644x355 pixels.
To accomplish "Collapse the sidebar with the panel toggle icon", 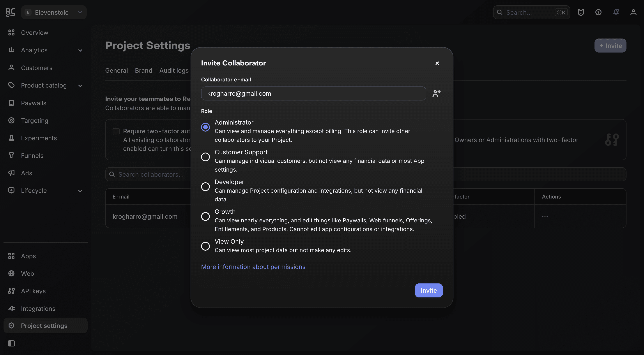I will (11, 343).
